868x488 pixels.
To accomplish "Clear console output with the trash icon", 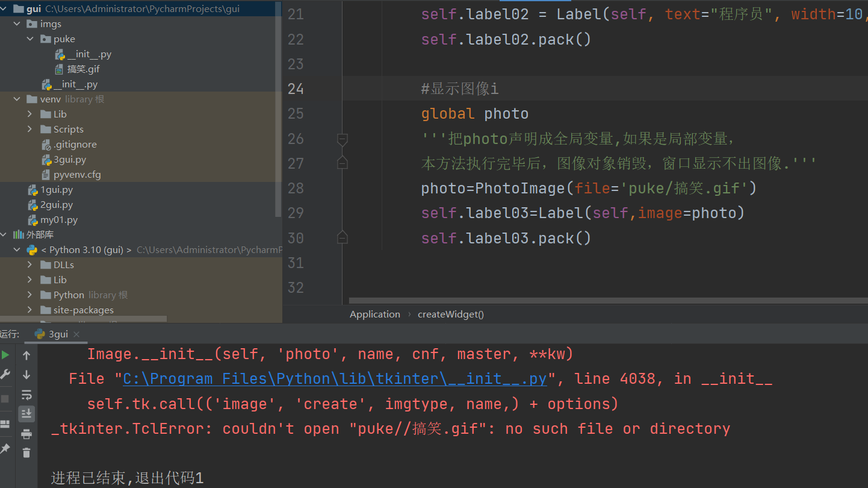I will (26, 453).
